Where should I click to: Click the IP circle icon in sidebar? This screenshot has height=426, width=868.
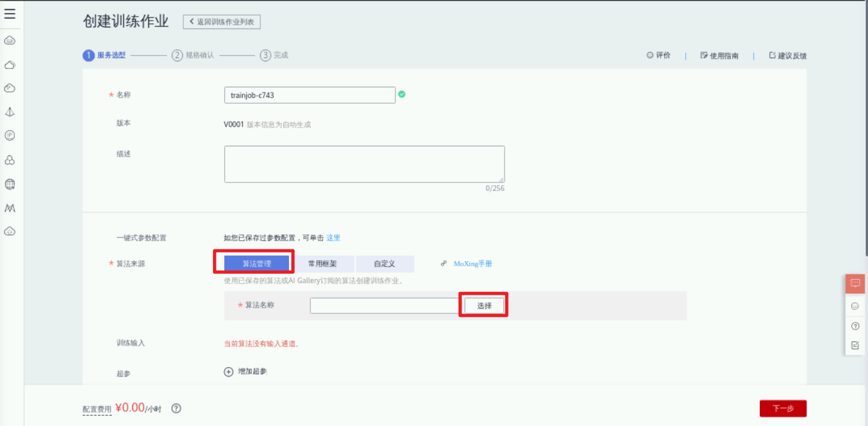tap(10, 135)
